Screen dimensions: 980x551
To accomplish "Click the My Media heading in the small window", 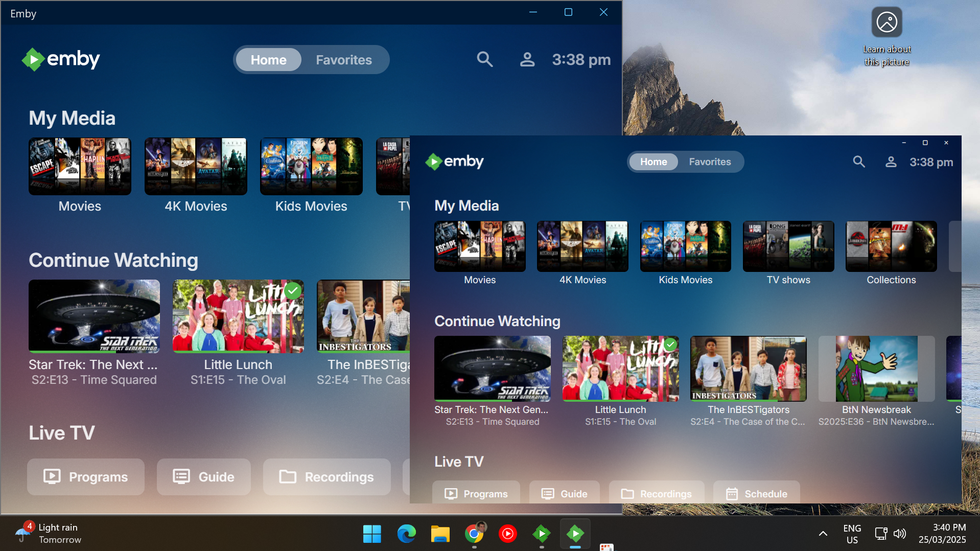I will point(466,206).
